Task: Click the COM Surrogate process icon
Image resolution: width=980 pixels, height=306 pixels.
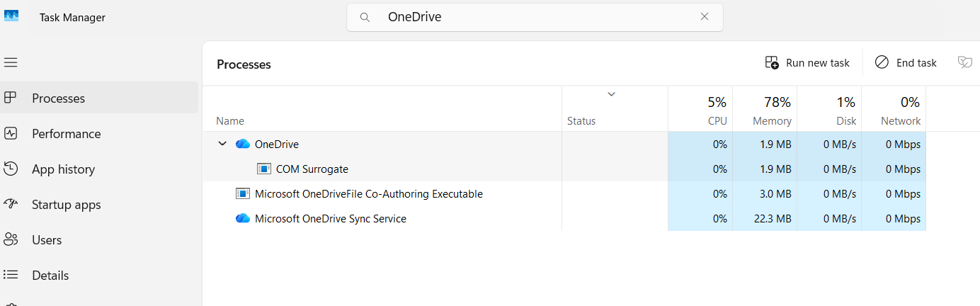Action: pos(264,169)
